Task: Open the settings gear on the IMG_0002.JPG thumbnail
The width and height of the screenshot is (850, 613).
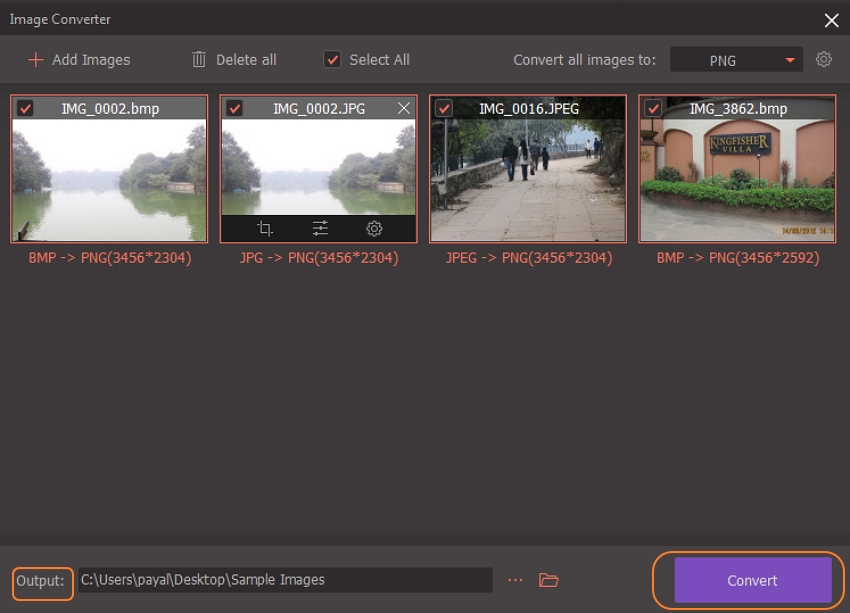Action: 374,229
